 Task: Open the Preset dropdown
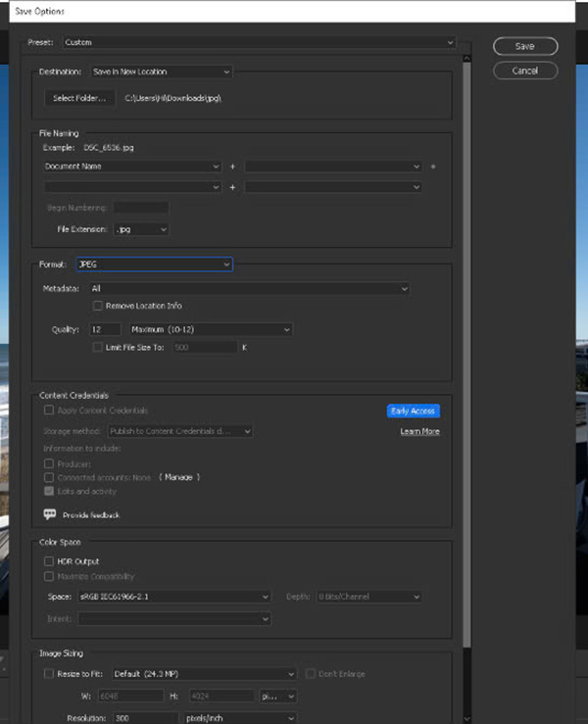click(259, 43)
